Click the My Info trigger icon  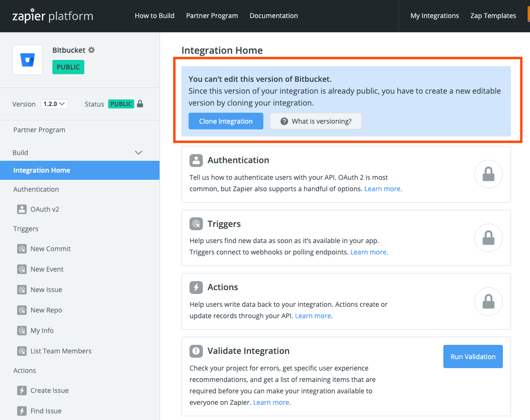[22, 331]
